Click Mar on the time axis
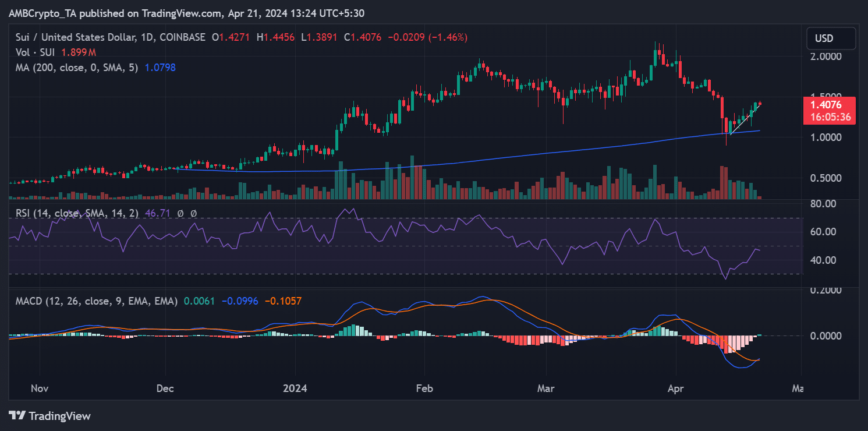 547,388
